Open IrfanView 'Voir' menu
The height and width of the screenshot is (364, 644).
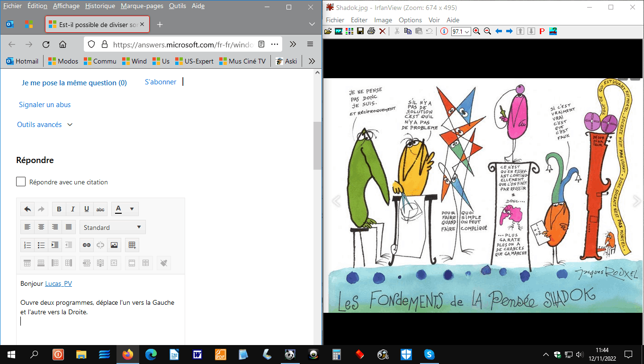coord(434,20)
